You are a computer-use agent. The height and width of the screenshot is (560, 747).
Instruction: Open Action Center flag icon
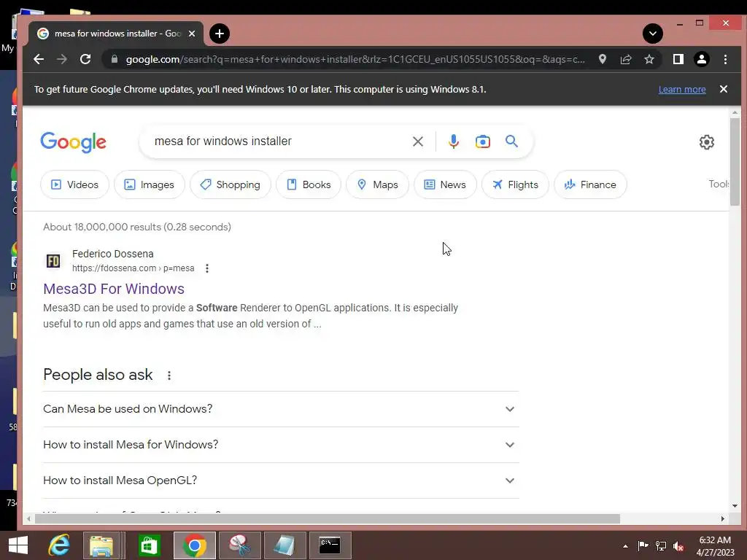(643, 545)
